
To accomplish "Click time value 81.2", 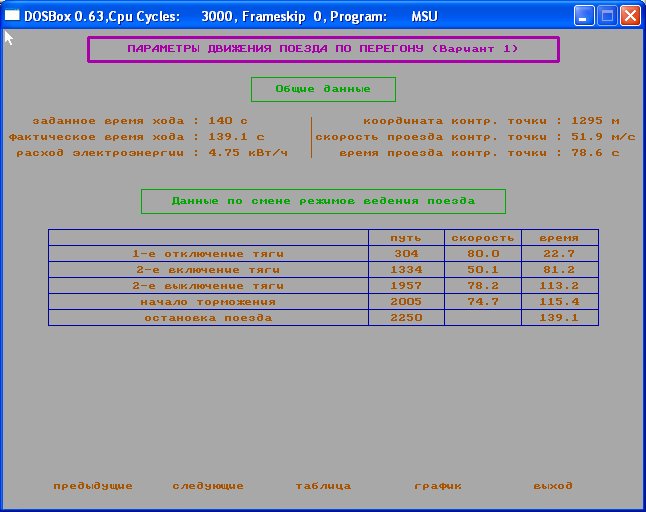I will click(x=559, y=270).
